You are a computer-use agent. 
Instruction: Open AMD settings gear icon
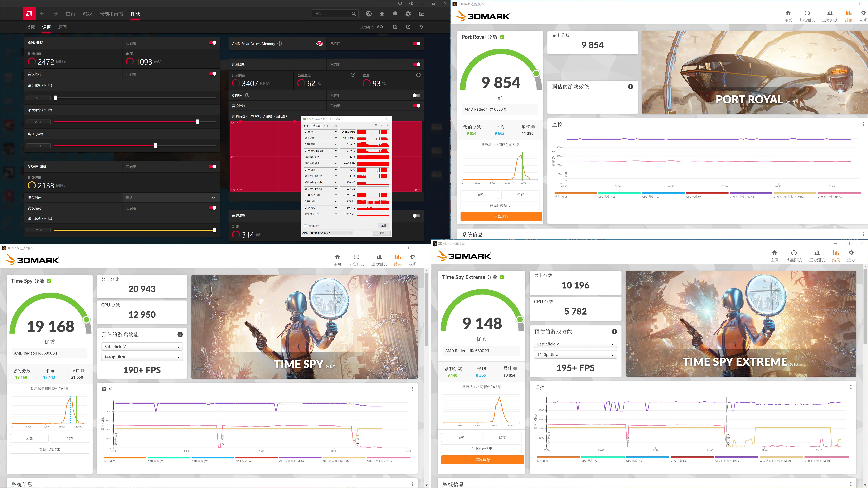click(x=408, y=14)
